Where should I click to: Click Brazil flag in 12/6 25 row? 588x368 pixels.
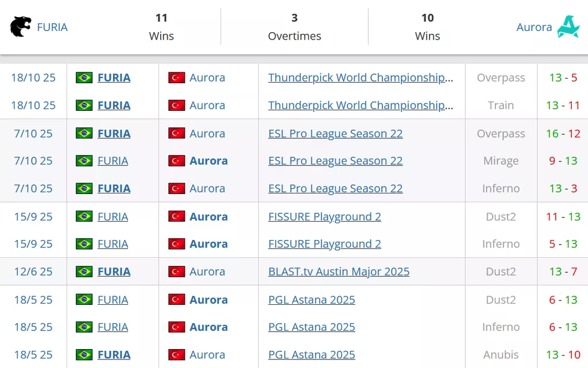tap(84, 272)
